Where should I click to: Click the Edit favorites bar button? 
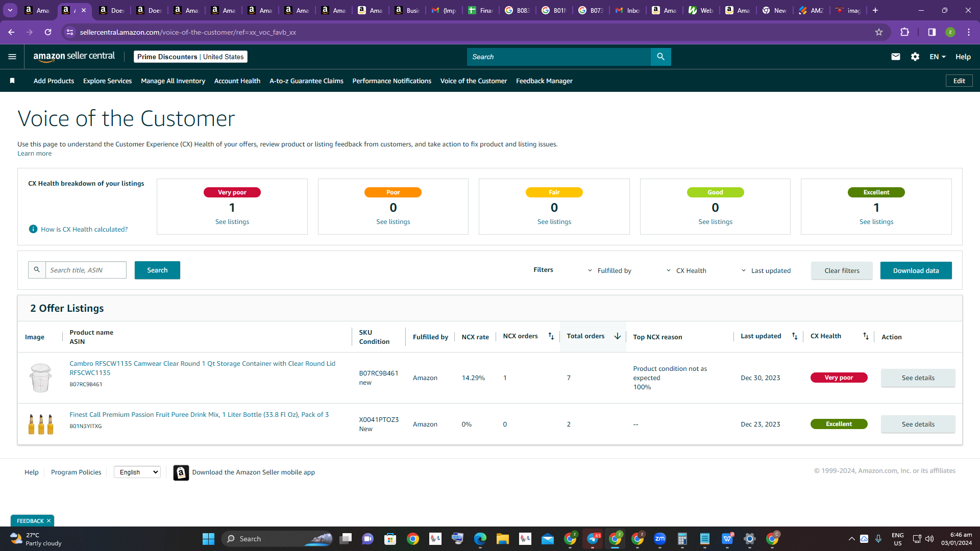point(959,81)
